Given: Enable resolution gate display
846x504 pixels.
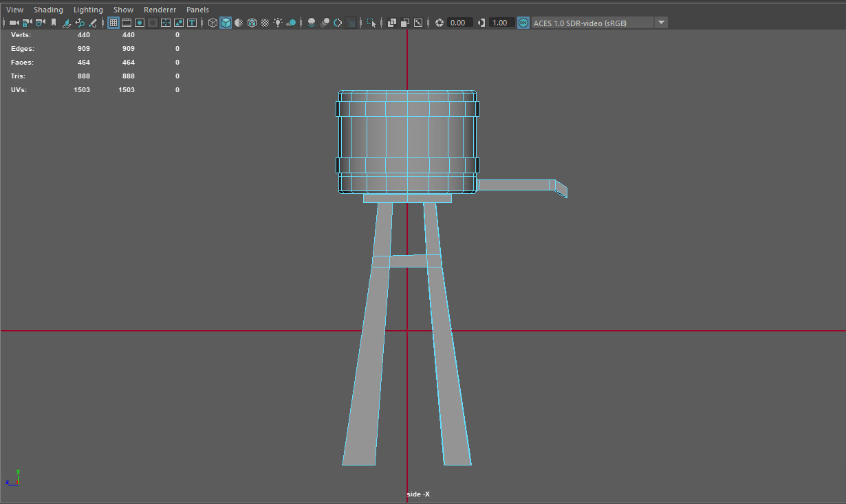Looking at the screenshot, I should [138, 23].
